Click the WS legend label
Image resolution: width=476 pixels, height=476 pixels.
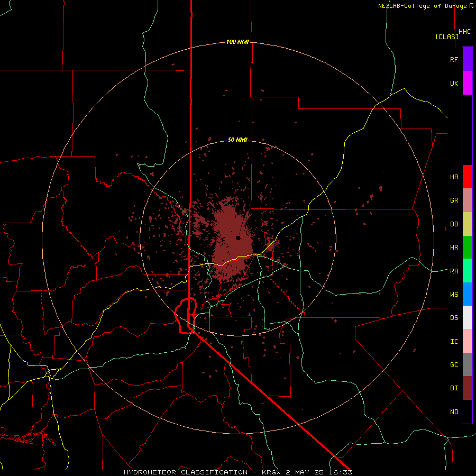[454, 294]
